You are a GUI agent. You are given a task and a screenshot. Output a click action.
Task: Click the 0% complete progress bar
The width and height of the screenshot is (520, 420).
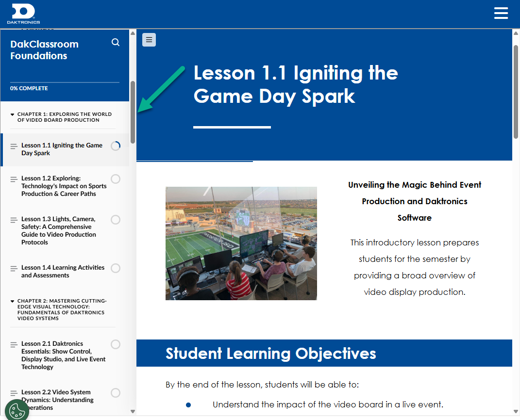[x=65, y=82]
